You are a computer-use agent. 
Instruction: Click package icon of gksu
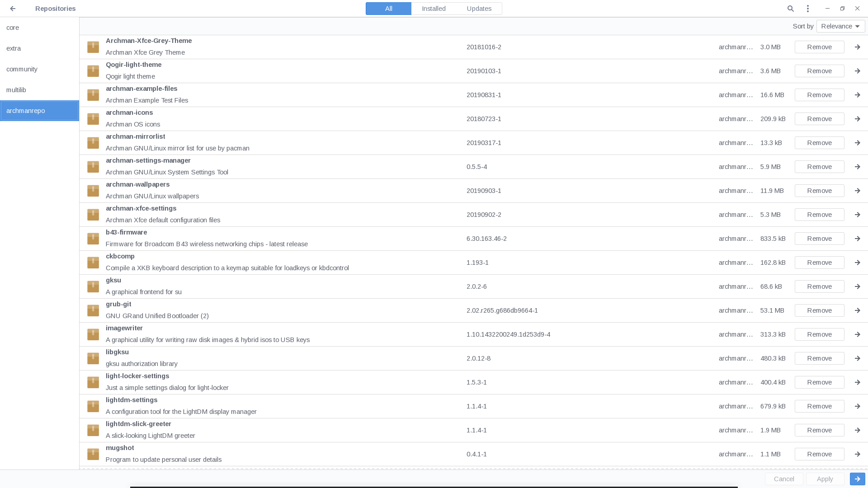tap(93, 286)
